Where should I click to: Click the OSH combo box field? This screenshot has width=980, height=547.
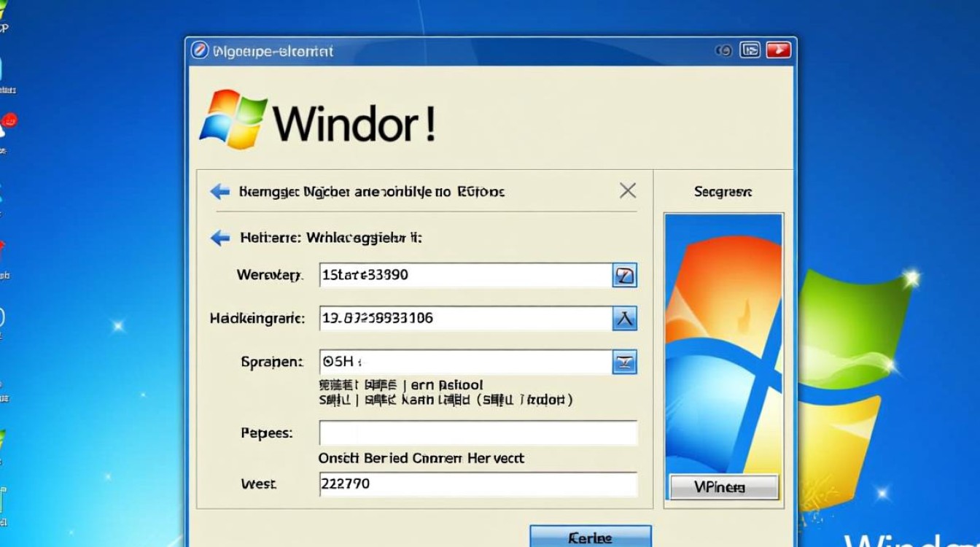(464, 362)
